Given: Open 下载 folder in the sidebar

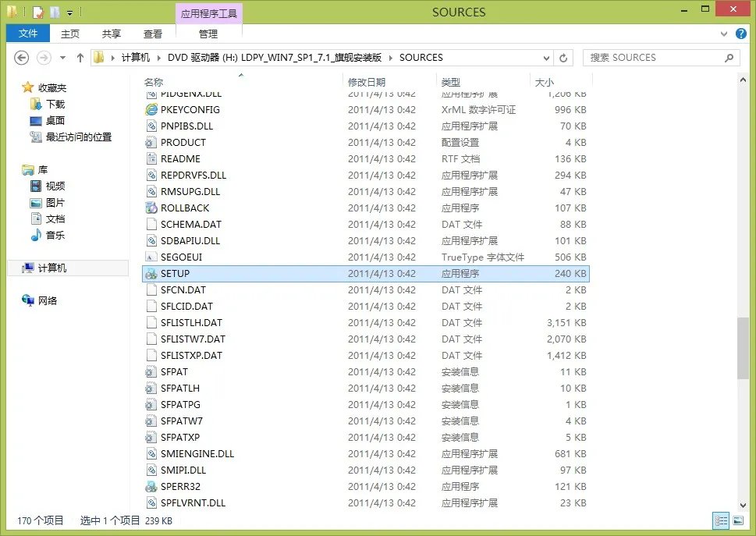Looking at the screenshot, I should pos(55,104).
